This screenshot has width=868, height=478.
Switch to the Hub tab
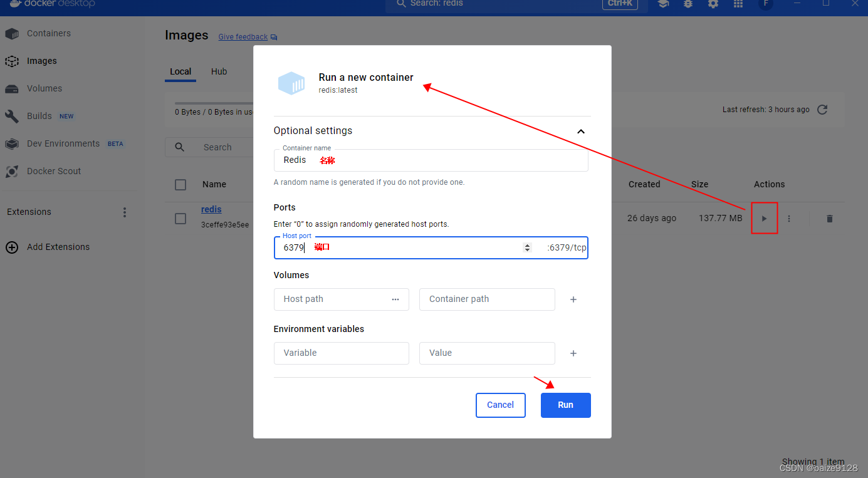click(219, 71)
